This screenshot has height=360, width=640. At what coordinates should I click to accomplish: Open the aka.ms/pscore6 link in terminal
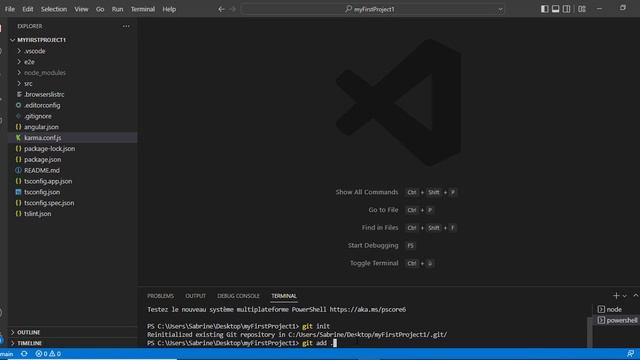click(x=368, y=309)
